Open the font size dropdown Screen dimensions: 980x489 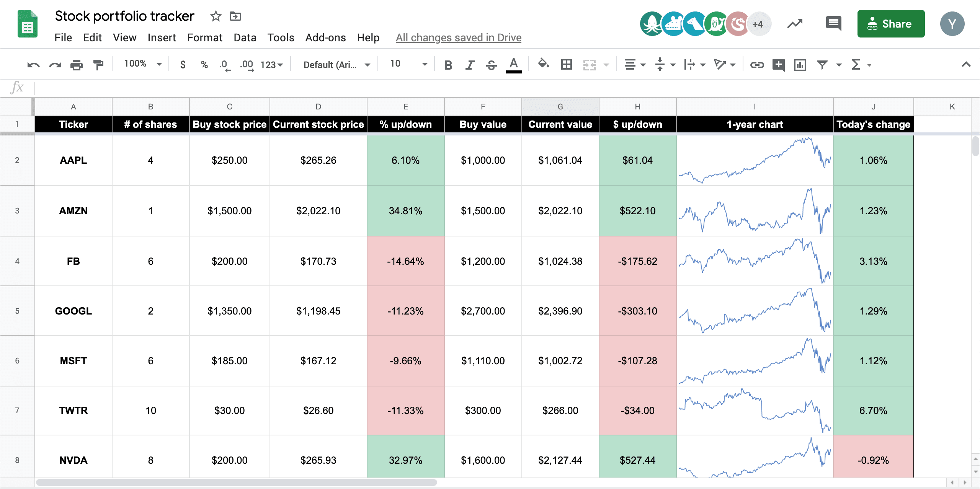click(409, 64)
